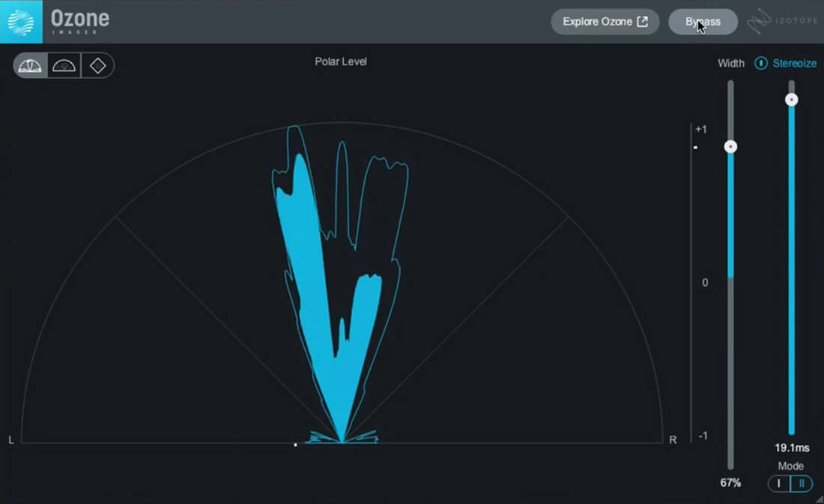
Task: Select the Lissajous vectorscope diamond icon
Action: pos(98,65)
